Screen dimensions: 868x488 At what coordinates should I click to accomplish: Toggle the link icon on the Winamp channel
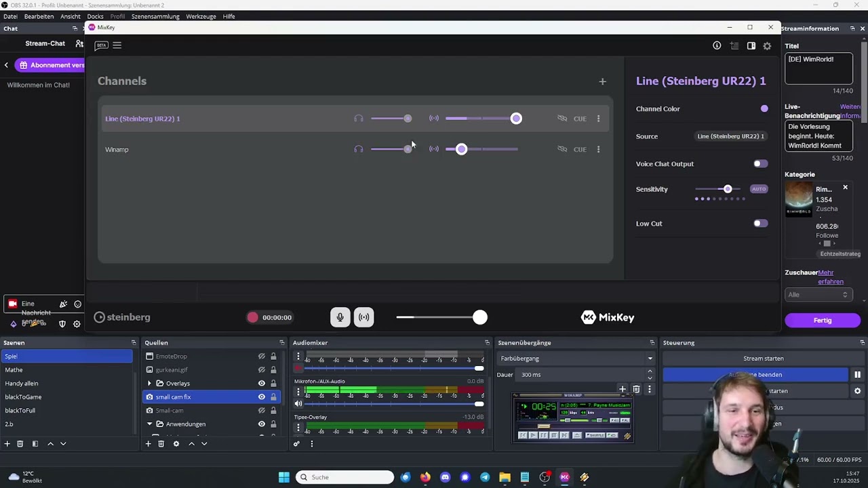(x=562, y=149)
